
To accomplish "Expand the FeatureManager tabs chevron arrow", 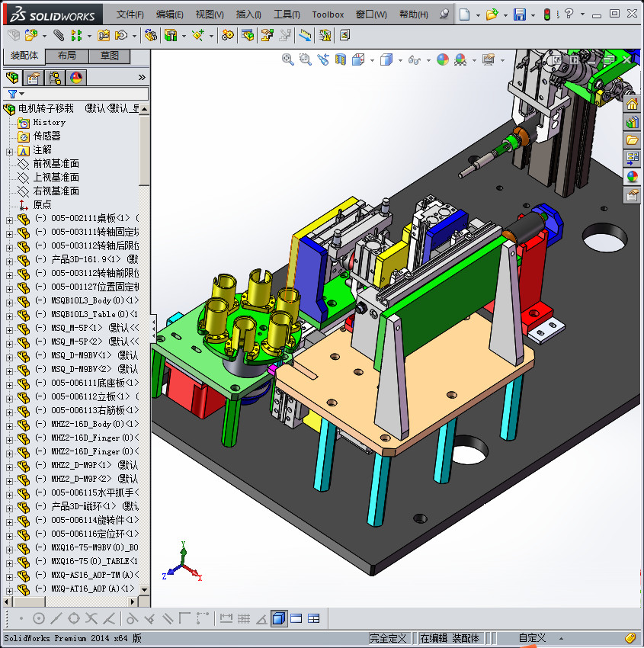I will pos(142,77).
